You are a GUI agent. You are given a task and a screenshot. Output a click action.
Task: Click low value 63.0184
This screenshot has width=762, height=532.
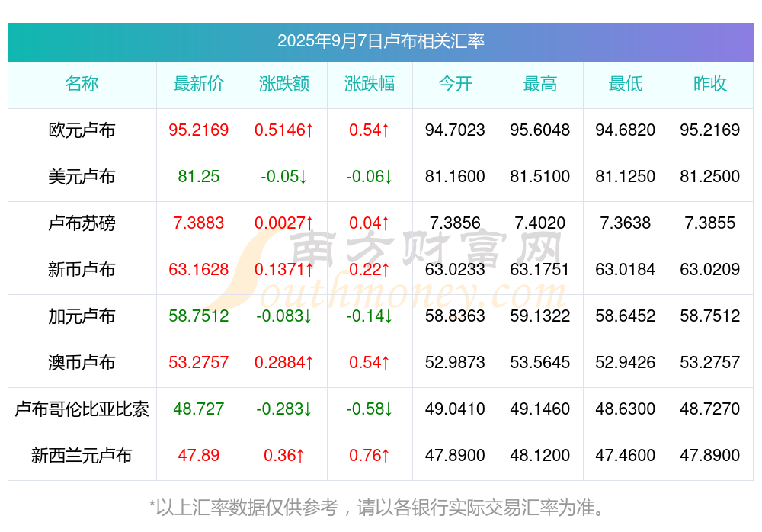tap(626, 269)
